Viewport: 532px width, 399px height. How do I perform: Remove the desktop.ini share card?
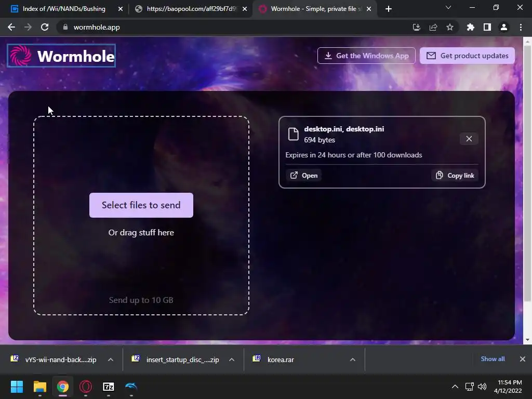(x=469, y=139)
